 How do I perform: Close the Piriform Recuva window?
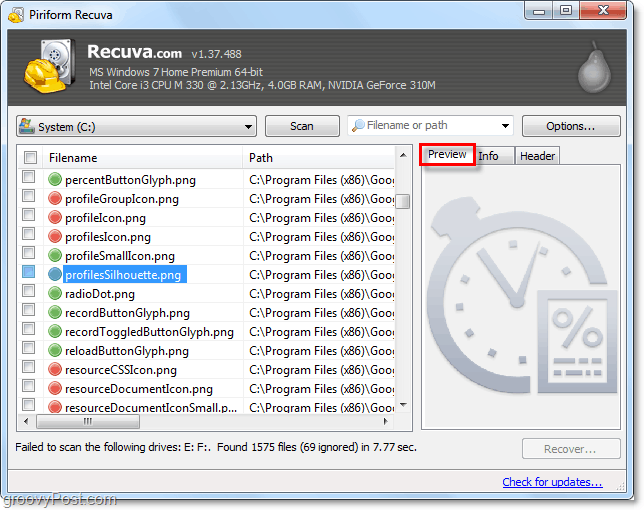[603, 10]
